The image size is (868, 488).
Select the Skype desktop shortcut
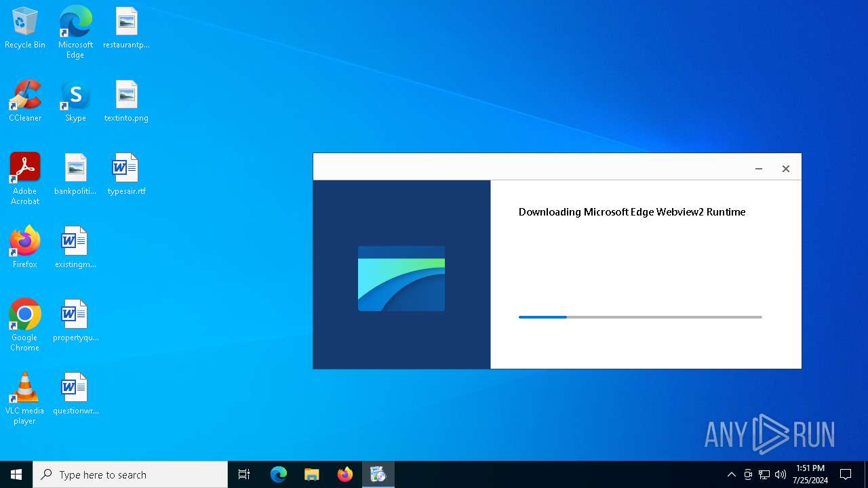75,102
